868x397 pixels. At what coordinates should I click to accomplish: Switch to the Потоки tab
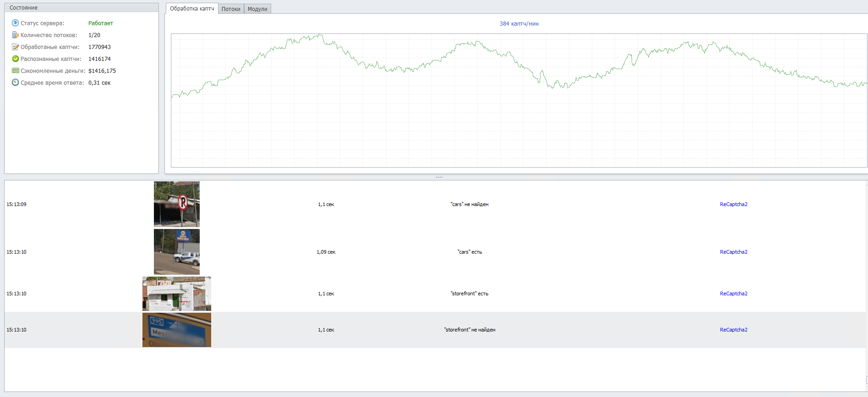tap(231, 9)
